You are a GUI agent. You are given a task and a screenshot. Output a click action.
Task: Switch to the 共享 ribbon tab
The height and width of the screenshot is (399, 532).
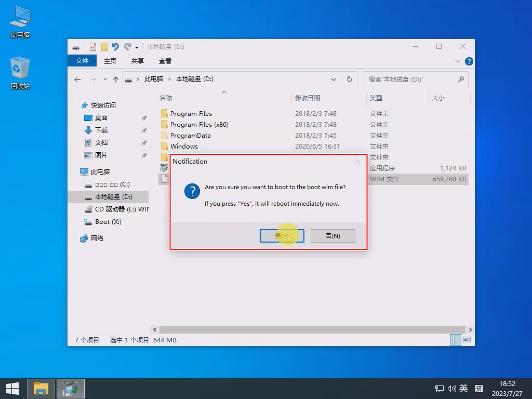[x=137, y=61]
